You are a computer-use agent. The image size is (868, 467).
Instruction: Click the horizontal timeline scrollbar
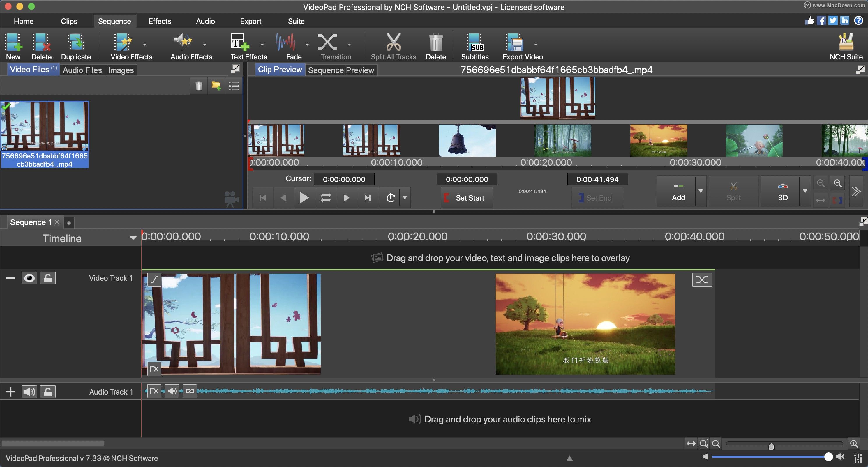click(53, 443)
